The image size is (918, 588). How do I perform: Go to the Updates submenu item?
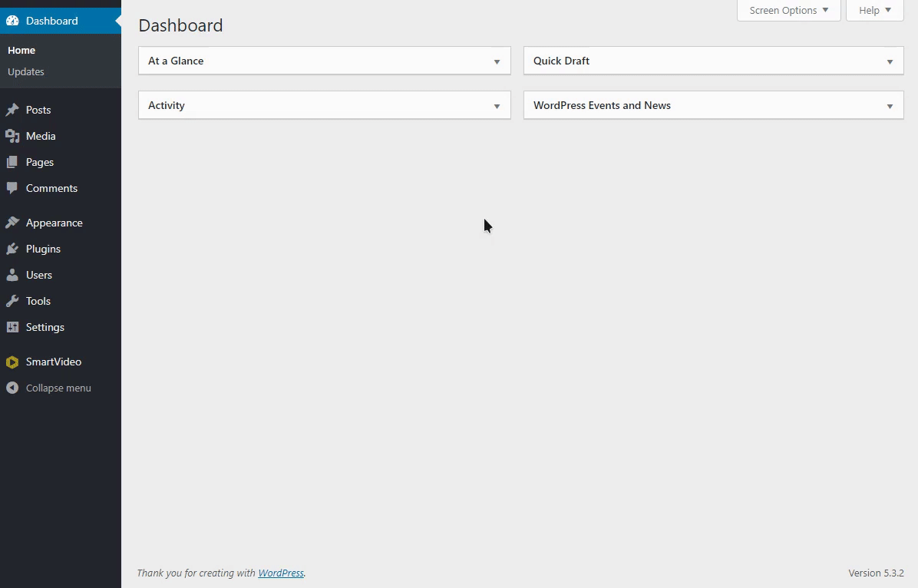(x=26, y=71)
